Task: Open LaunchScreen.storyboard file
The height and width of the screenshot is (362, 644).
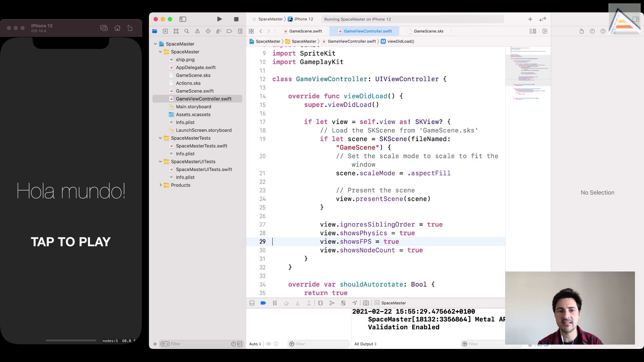Action: pos(204,130)
